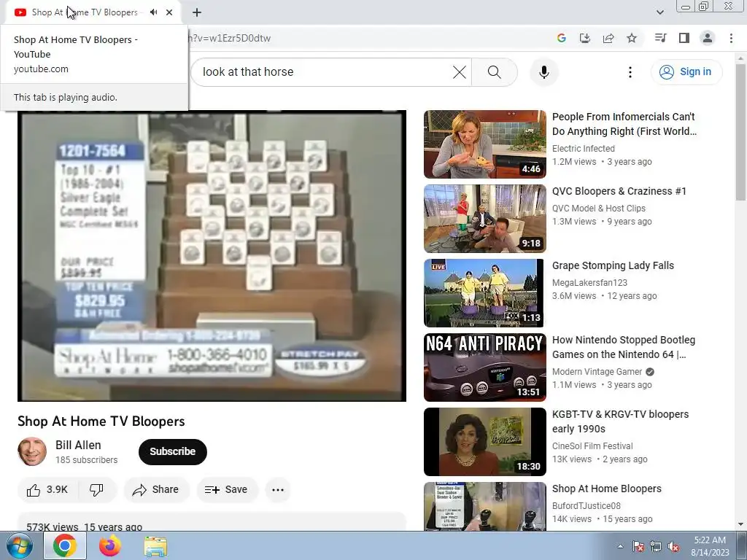The image size is (747, 560).
Task: Dislike this video
Action: click(x=97, y=489)
